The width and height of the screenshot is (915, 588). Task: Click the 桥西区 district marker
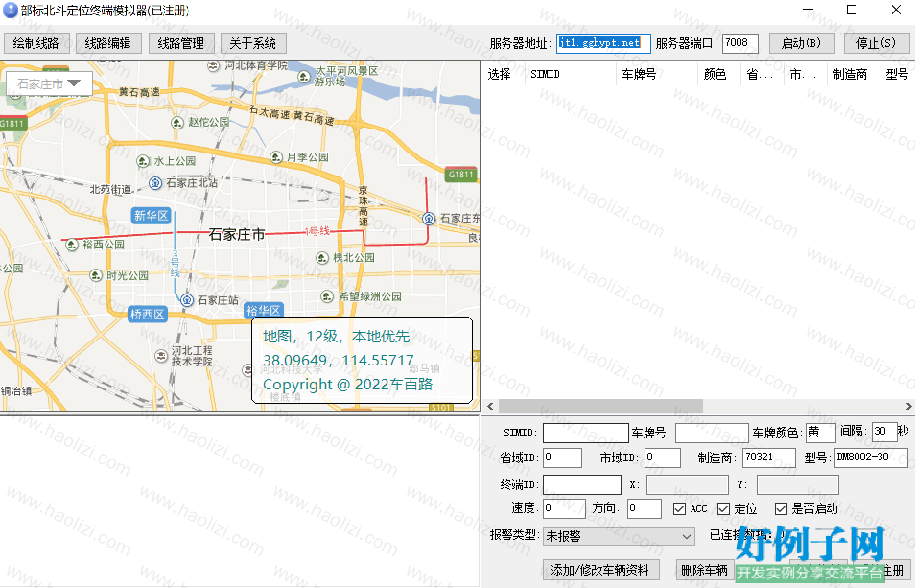(148, 315)
